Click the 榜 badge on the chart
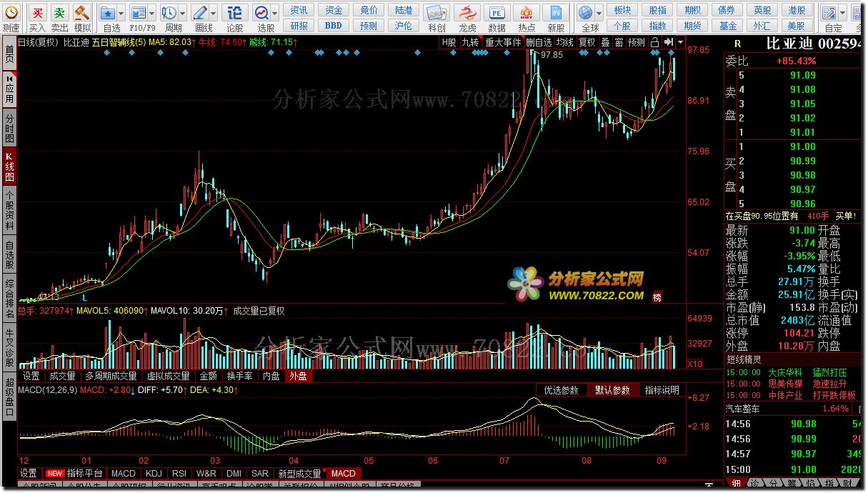This screenshot has height=493, width=868. [x=657, y=297]
